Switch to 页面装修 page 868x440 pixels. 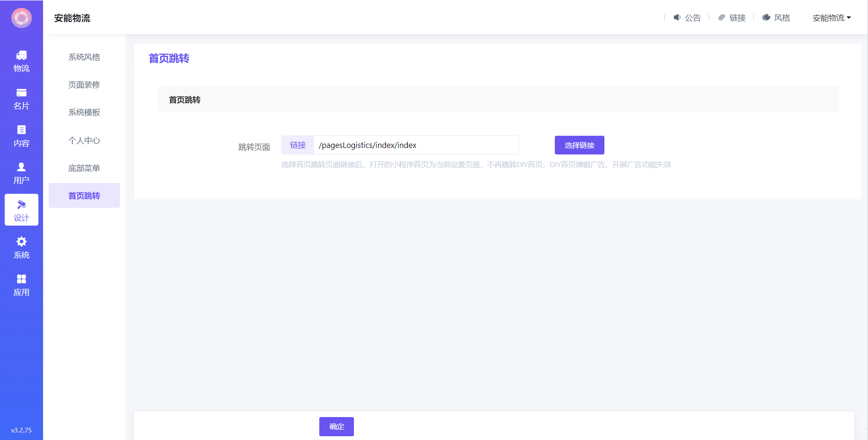[84, 85]
